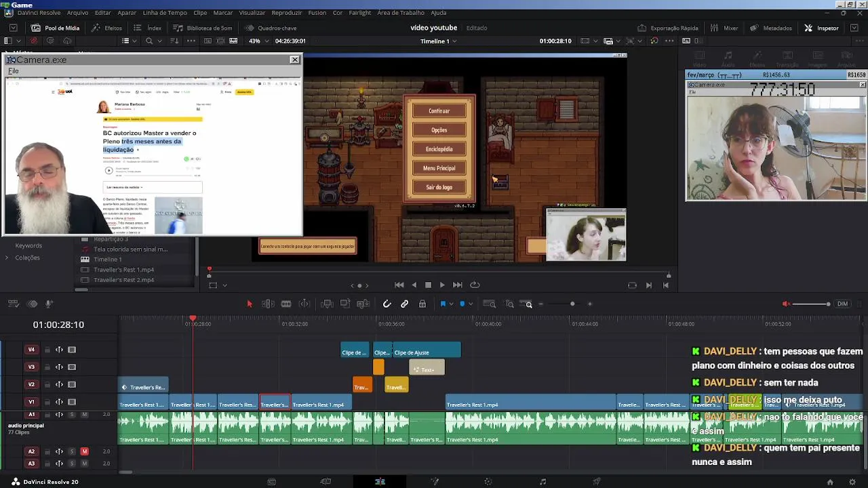This screenshot has width=868, height=488.
Task: Select the arrow Selection Mode tool
Action: tap(249, 304)
